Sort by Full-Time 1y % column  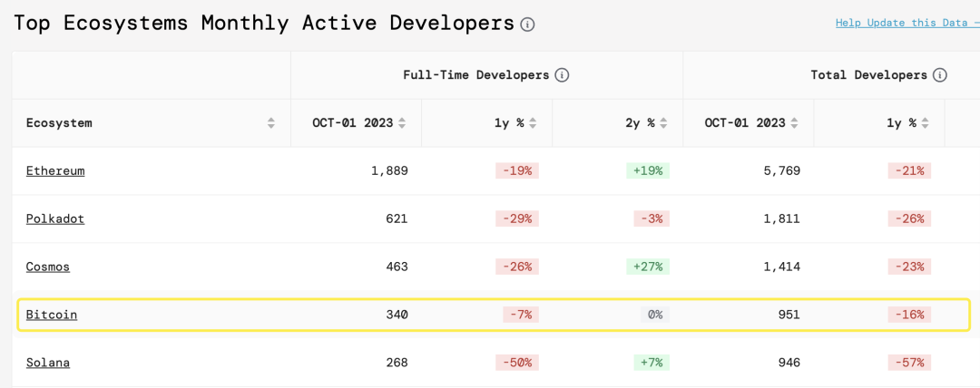(x=533, y=123)
